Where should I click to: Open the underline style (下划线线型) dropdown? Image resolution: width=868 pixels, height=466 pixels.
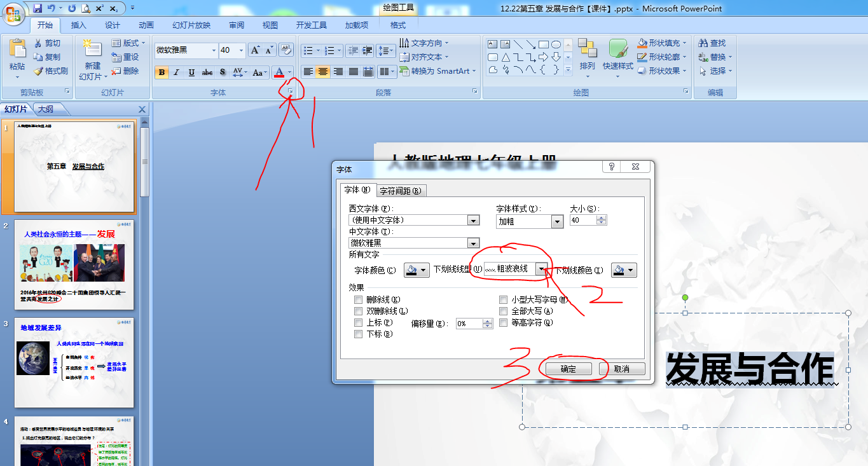[542, 270]
